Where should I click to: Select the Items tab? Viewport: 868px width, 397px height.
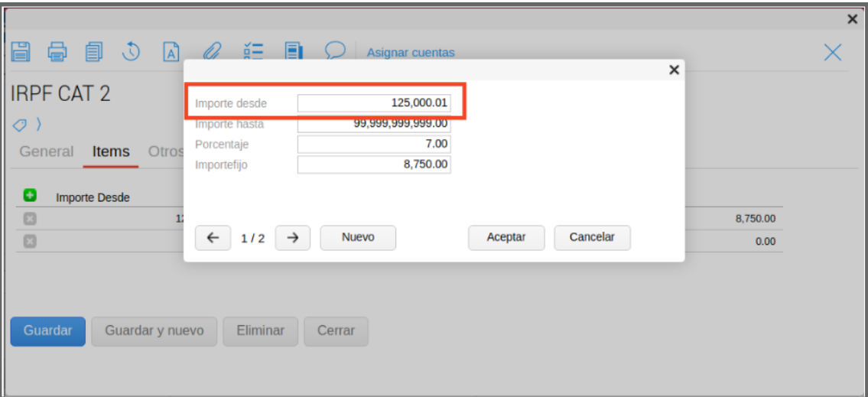(111, 151)
